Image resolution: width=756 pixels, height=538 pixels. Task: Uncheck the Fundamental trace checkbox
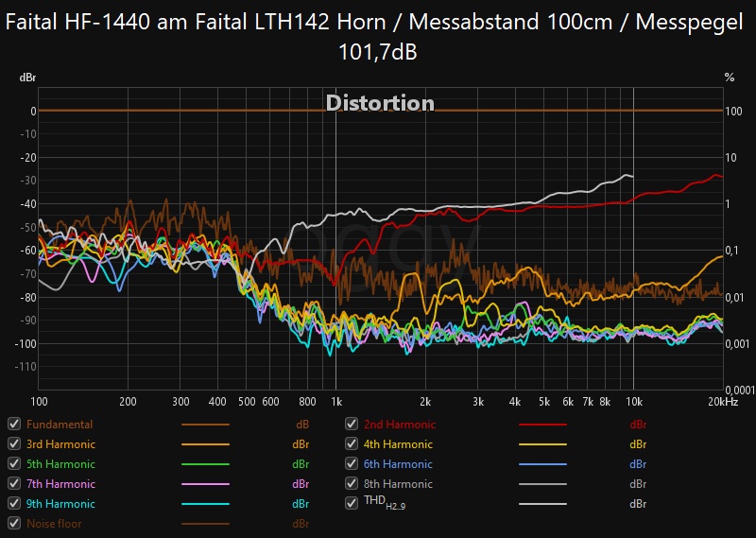pyautogui.click(x=14, y=424)
